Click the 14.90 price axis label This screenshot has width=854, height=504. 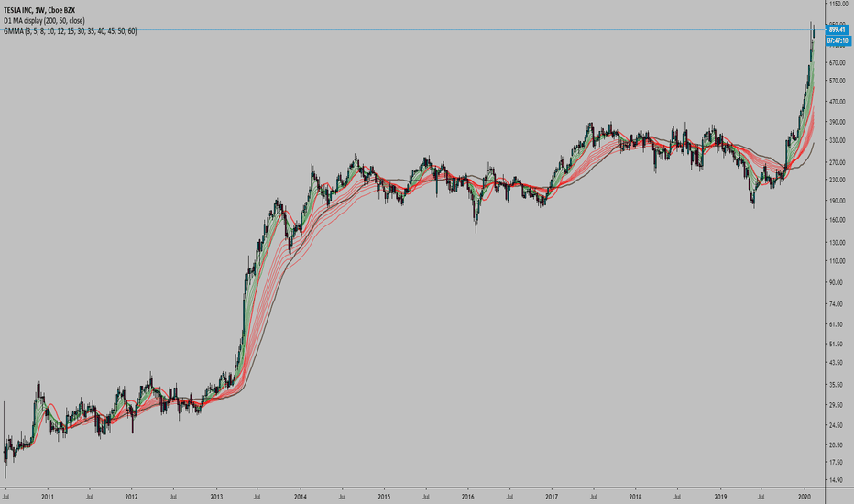836,480
